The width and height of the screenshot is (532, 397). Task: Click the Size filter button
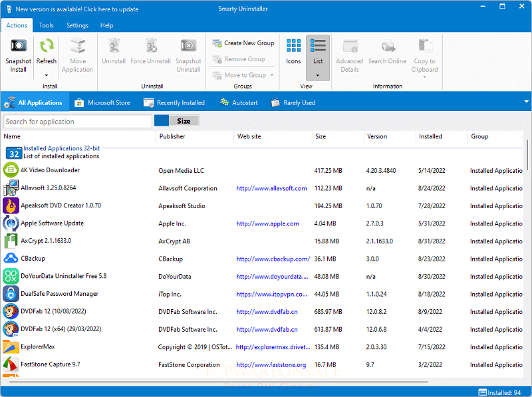coord(184,121)
